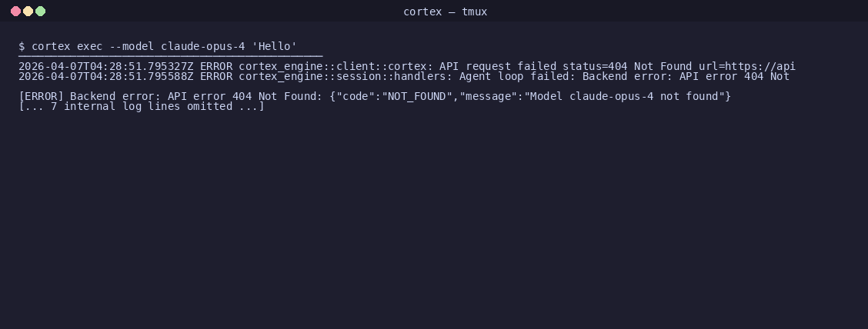Screen dimensions: 868x329
Task: Close the terminal with the red button
Action: pos(15,11)
